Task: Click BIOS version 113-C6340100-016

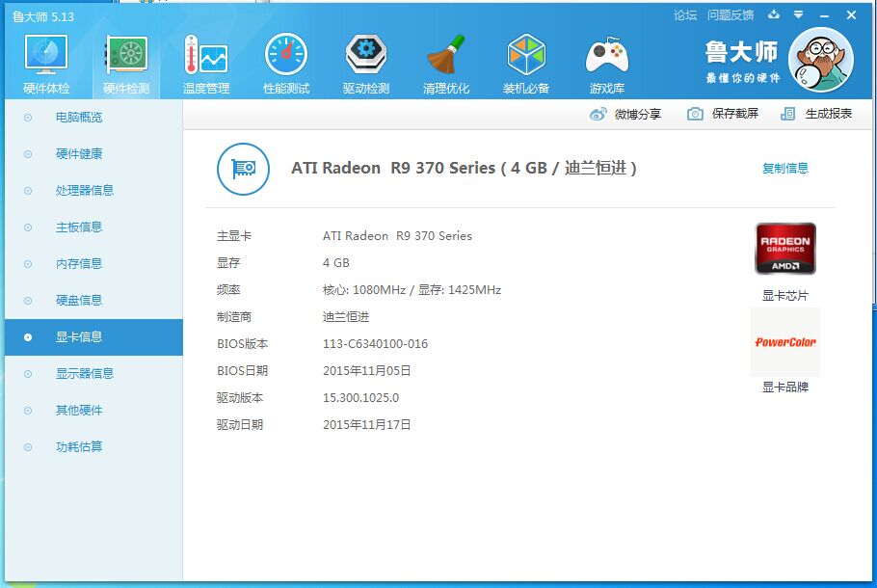Action: click(375, 344)
